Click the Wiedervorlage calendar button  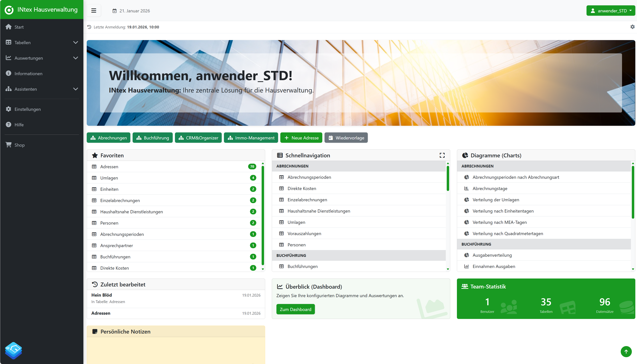[x=346, y=138]
